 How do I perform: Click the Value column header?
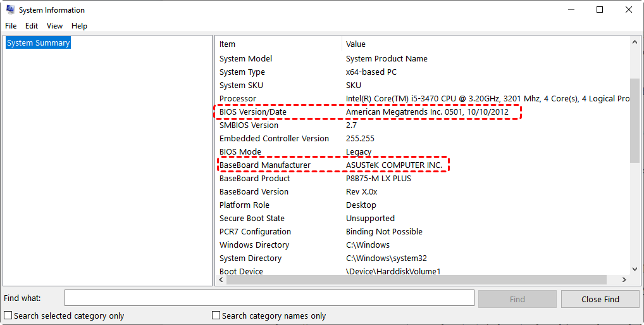coord(486,44)
